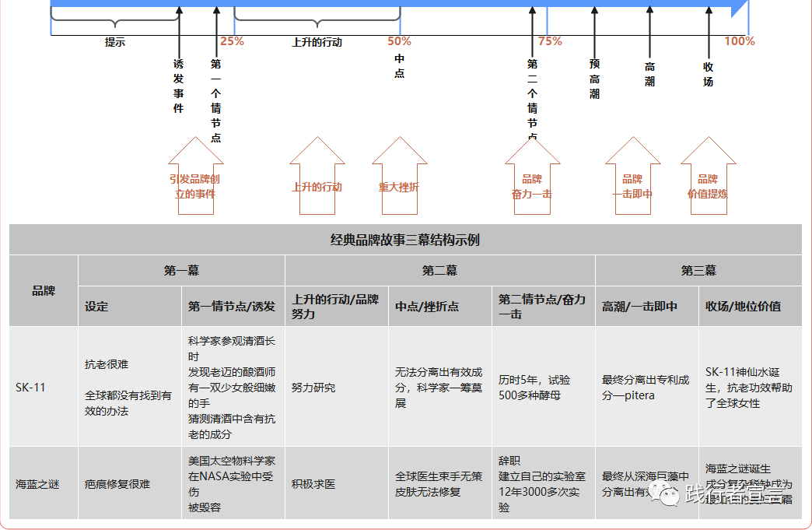Click the 设定 subheader cell

pyautogui.click(x=129, y=306)
